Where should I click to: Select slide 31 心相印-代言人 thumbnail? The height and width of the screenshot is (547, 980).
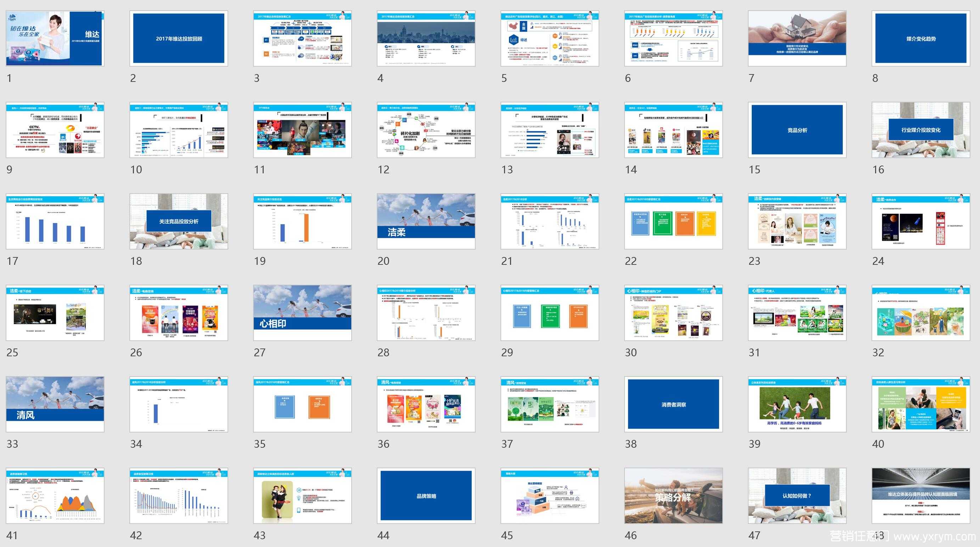pos(797,313)
